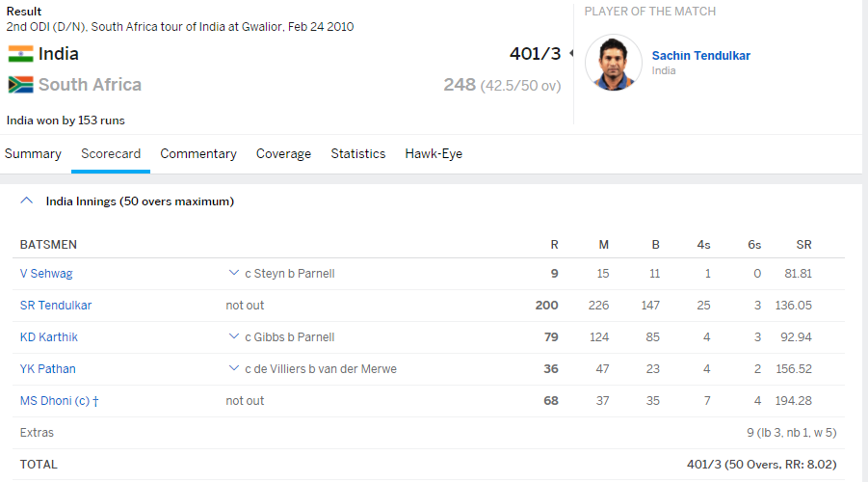868x482 pixels.
Task: Select the Scorecard tab
Action: pyautogui.click(x=111, y=154)
